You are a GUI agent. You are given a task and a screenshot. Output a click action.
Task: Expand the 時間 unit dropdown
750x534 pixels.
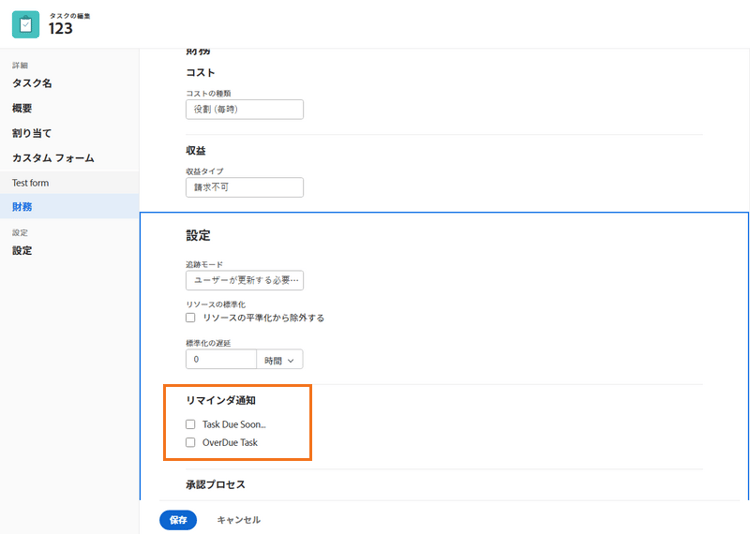pos(280,359)
